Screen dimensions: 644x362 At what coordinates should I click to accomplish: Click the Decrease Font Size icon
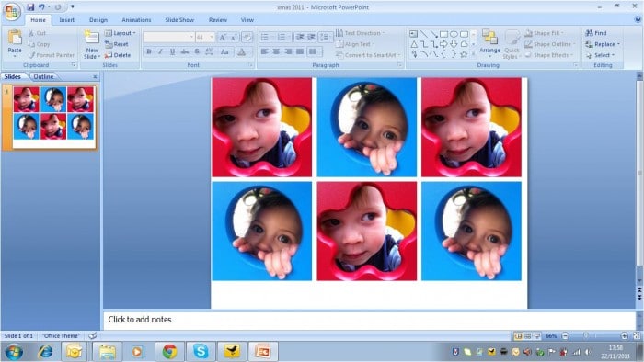(233, 38)
